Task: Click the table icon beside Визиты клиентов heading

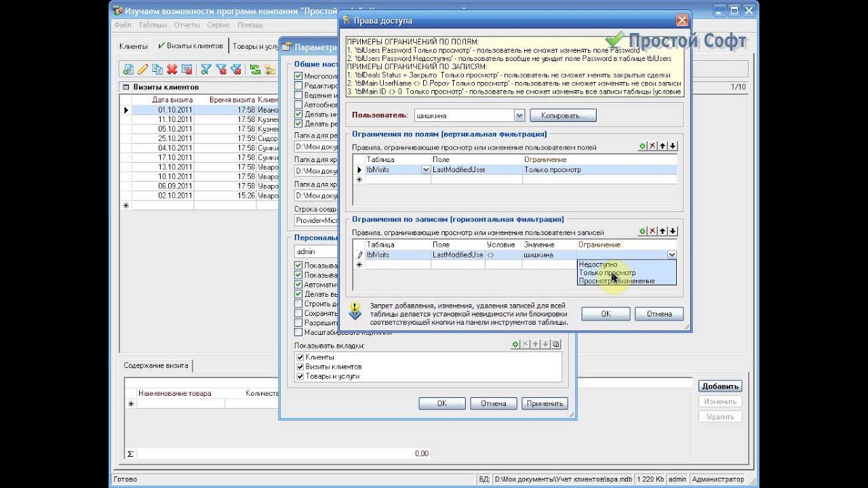Action: click(x=125, y=87)
